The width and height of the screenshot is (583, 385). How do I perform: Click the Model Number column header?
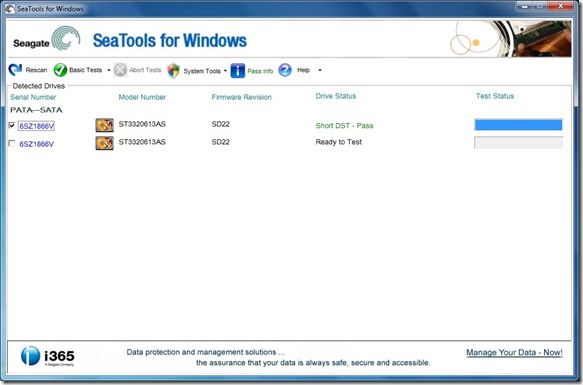(142, 97)
